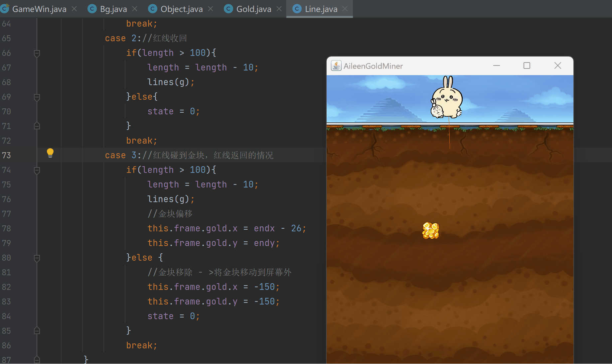Click 'this.frame.gold.y = endy;' on line 79
The width and height of the screenshot is (612, 364).
[214, 243]
